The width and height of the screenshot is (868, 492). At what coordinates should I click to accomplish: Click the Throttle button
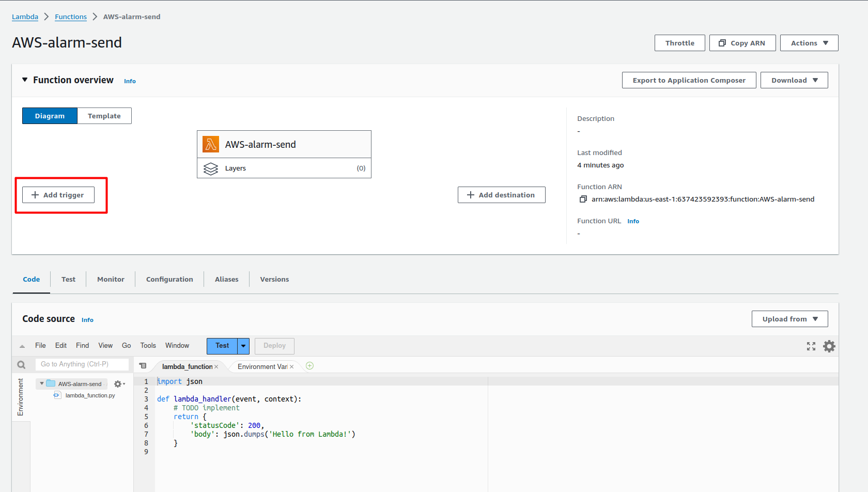coord(680,43)
